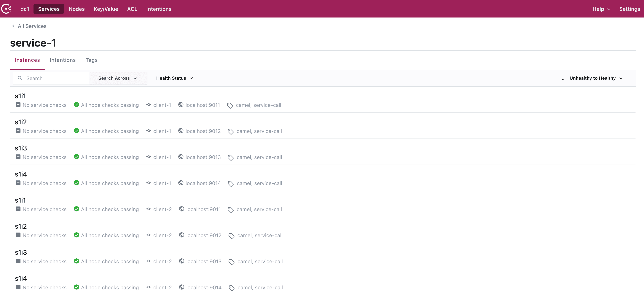This screenshot has height=299, width=644.
Task: Click the no-service-checks icon on localhost:9014 client-1 row
Action: click(18, 183)
